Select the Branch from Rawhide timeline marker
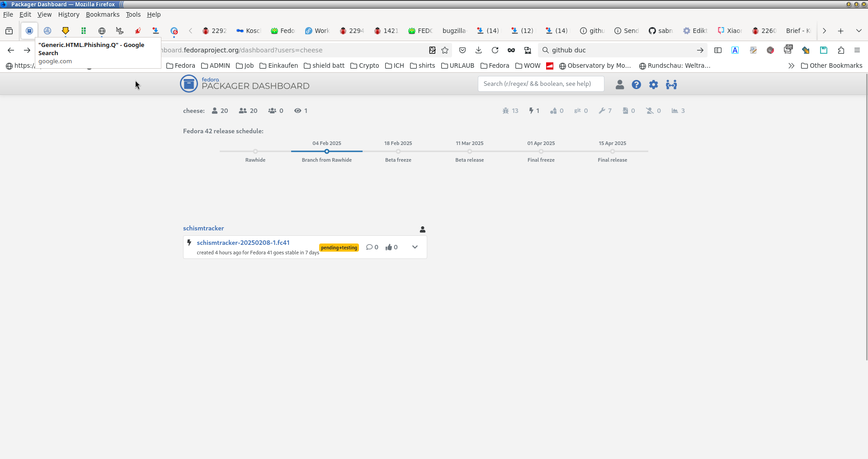 (x=327, y=151)
